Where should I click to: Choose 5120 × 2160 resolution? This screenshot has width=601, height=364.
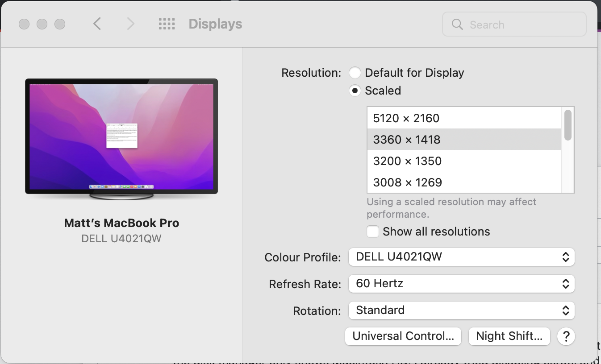tap(464, 118)
